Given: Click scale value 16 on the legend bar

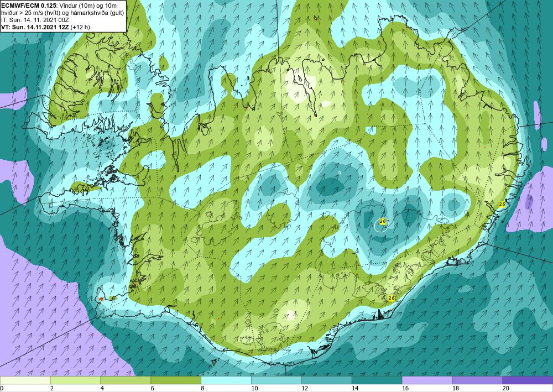Looking at the screenshot, I should [405, 389].
